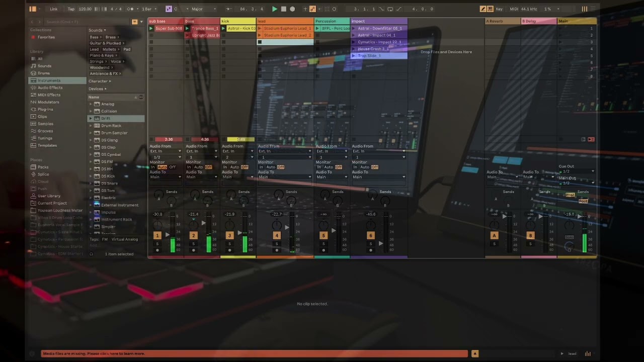
Task: Launch Astral - Downfilter 06 clip
Action: 354,29
